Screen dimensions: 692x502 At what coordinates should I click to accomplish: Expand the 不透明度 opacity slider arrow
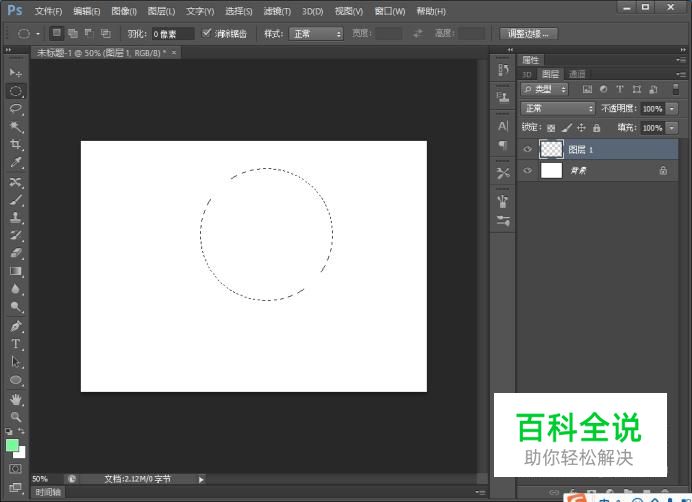672,108
